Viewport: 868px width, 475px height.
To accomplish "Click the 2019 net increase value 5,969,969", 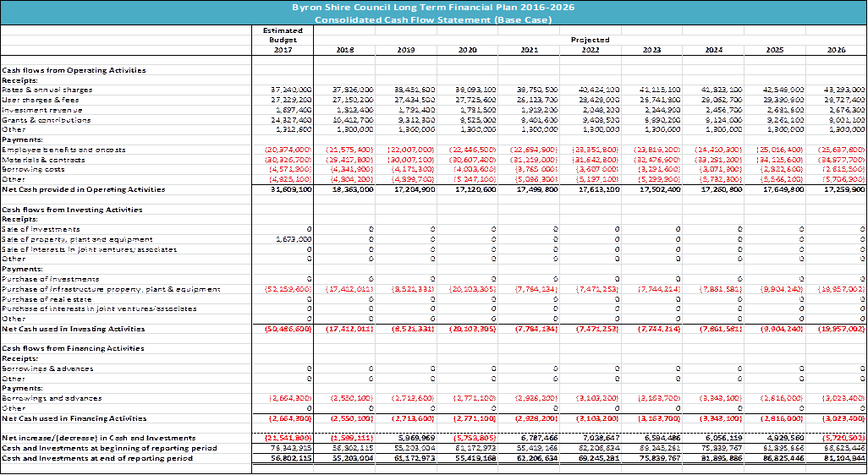I will [415, 438].
